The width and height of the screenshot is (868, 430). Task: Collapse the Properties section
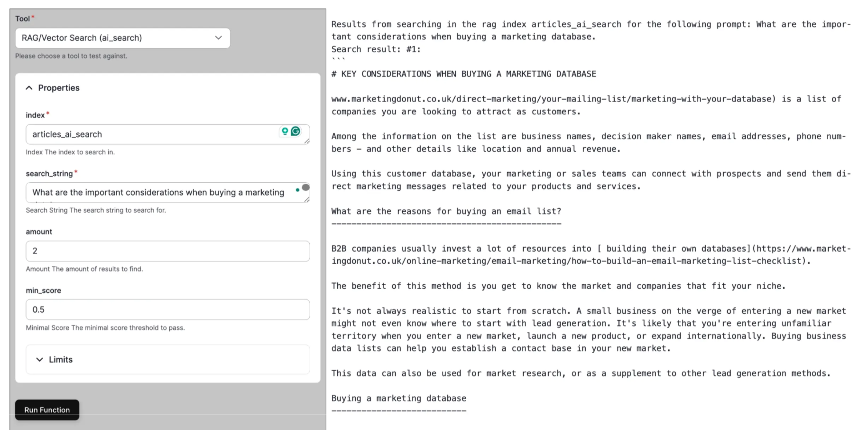tap(29, 88)
